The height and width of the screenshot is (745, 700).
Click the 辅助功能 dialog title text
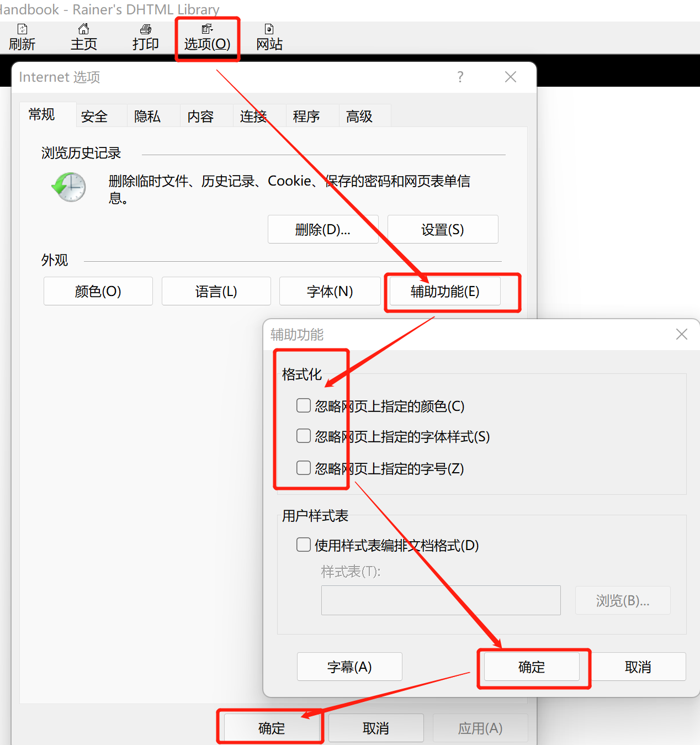pos(297,334)
